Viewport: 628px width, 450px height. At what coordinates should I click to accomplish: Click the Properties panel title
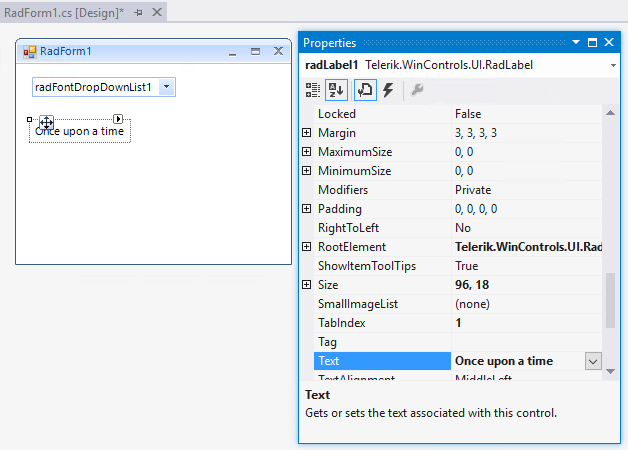[329, 42]
